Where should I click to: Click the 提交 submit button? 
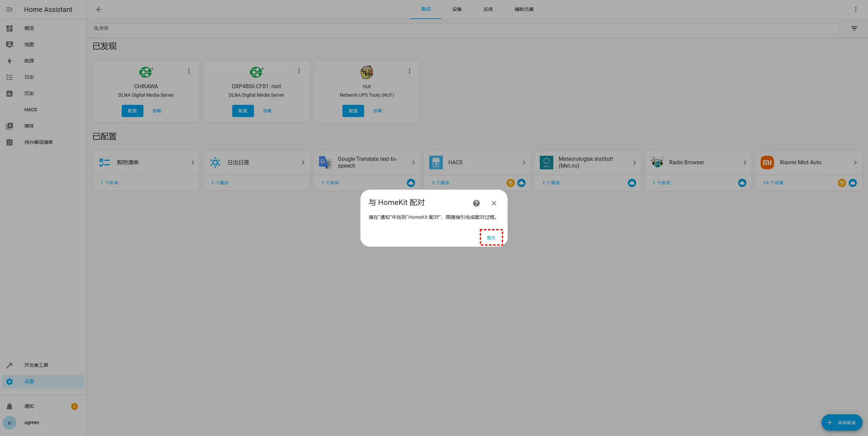pos(491,238)
